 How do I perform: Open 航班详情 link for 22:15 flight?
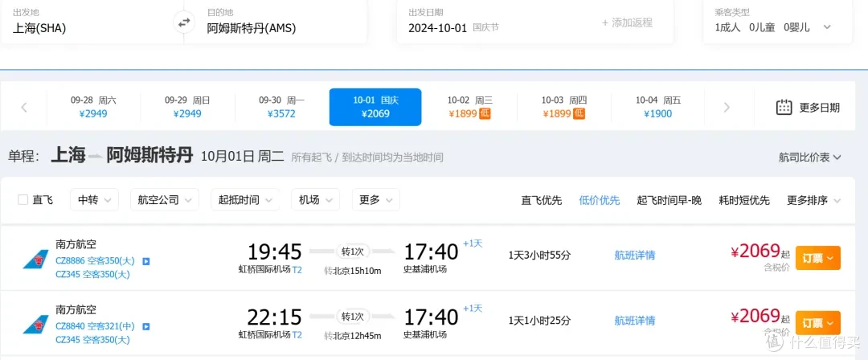click(634, 320)
